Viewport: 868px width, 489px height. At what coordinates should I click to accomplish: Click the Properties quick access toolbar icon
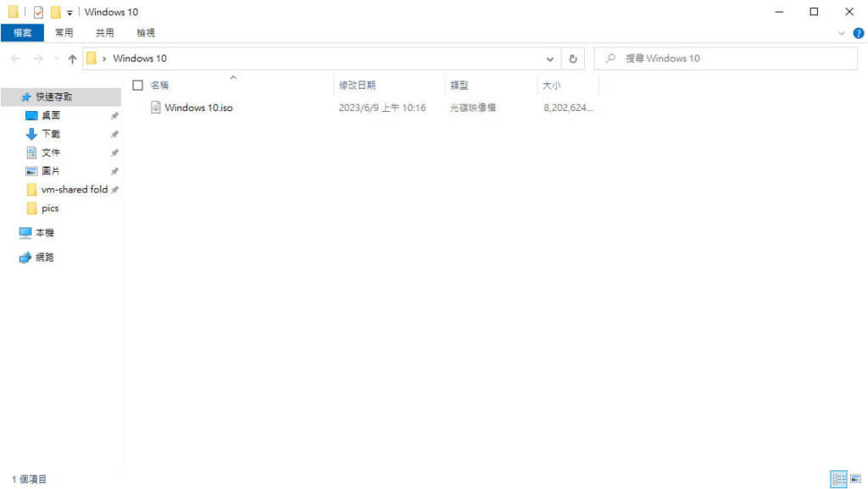[38, 12]
